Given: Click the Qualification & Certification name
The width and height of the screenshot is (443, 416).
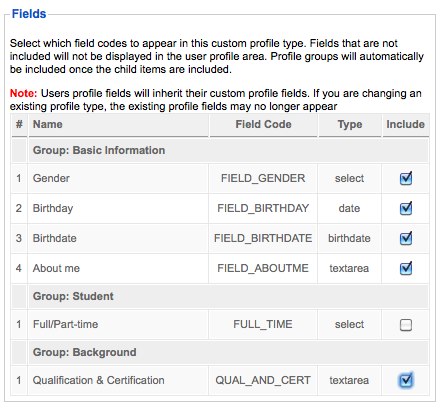Looking at the screenshot, I should point(99,380).
